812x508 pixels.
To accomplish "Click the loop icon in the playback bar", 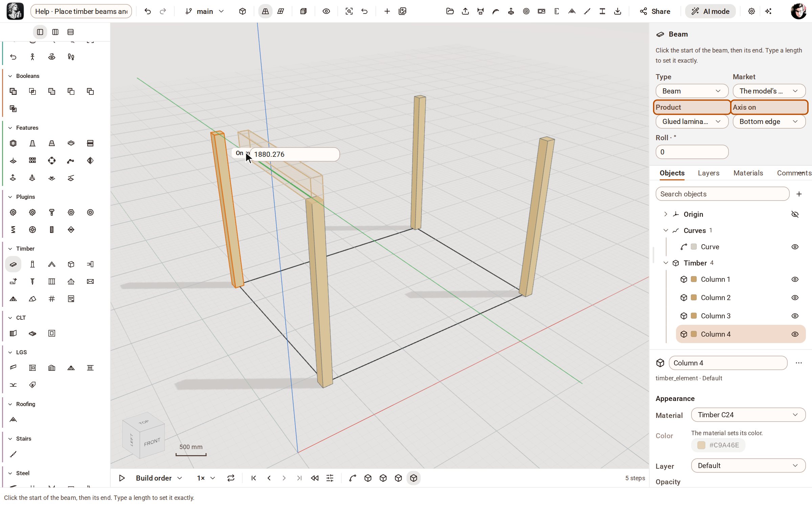I will pyautogui.click(x=231, y=478).
